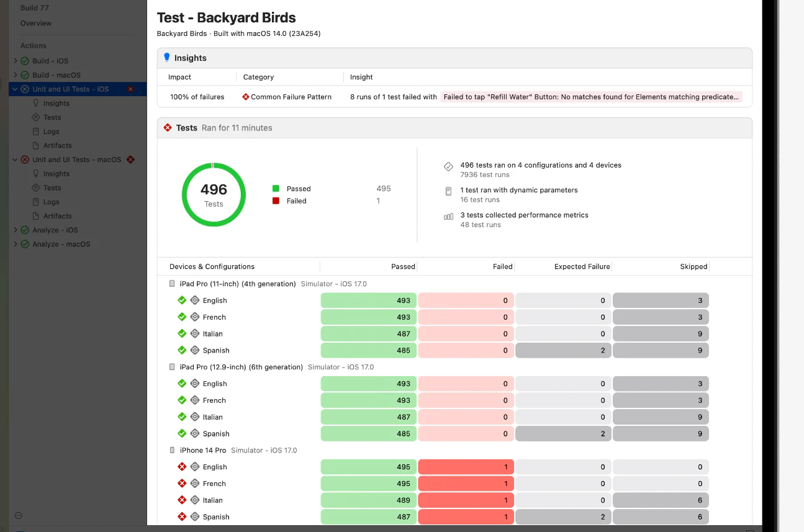Collapse Unit and UI Tests - macOS chevron
This screenshot has width=804, height=532.
[16, 160]
